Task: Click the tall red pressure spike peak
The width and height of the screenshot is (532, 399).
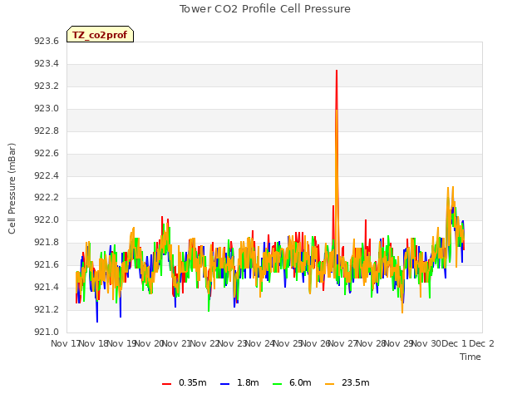Action: [x=337, y=71]
